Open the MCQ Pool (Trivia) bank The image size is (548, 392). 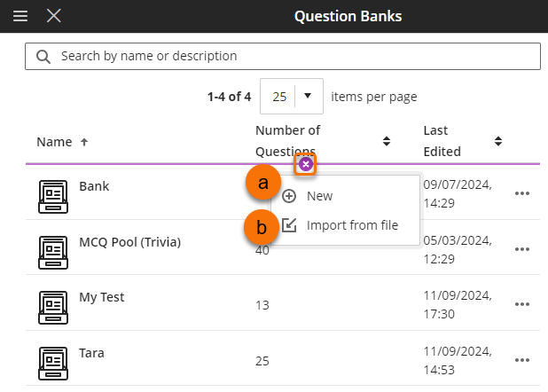point(129,242)
